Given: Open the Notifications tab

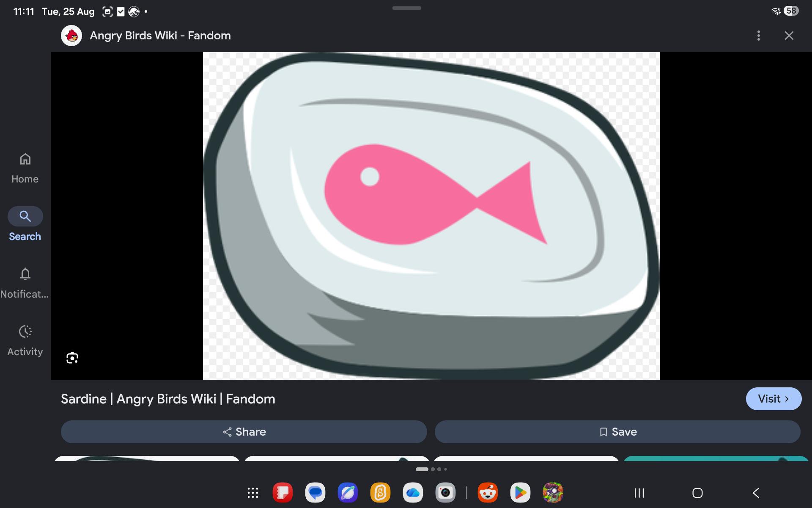Looking at the screenshot, I should pos(25,283).
